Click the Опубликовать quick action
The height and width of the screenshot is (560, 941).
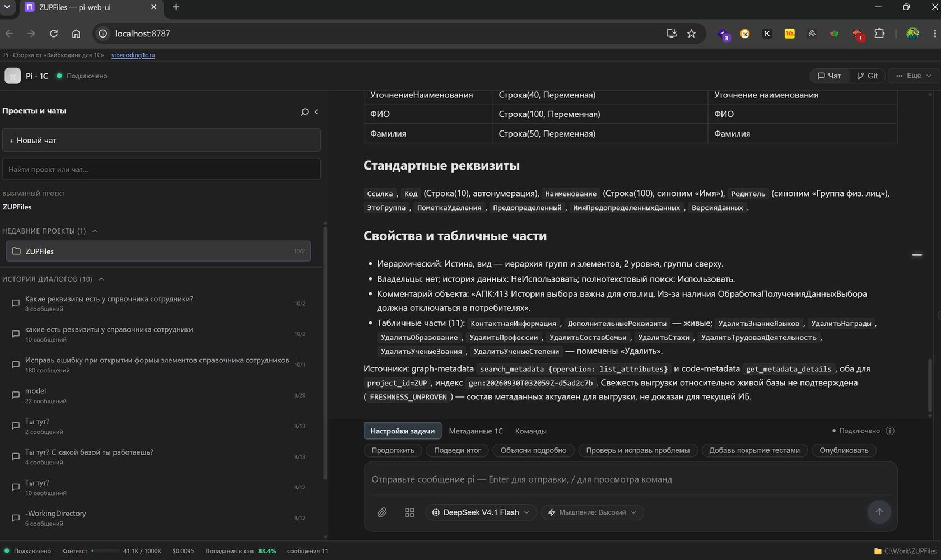[x=844, y=450]
